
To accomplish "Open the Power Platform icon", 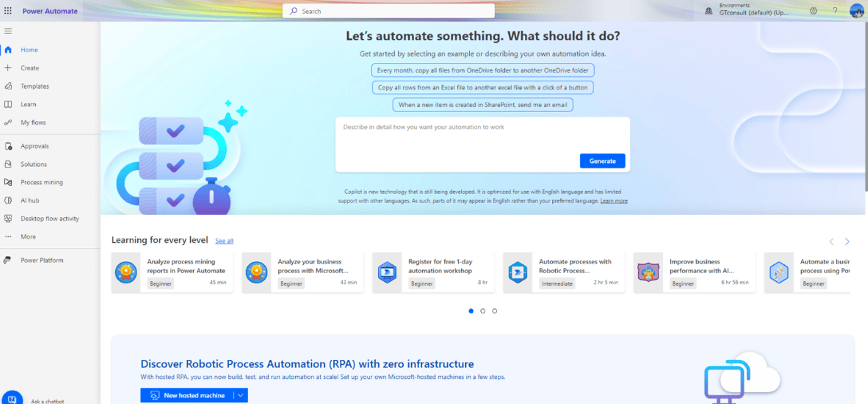I will point(8,260).
